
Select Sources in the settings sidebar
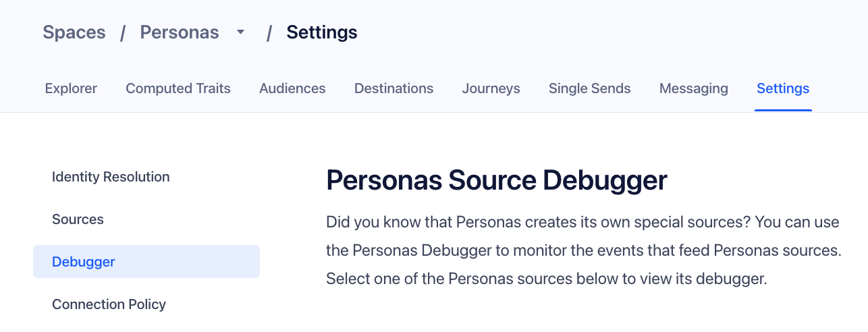click(78, 219)
